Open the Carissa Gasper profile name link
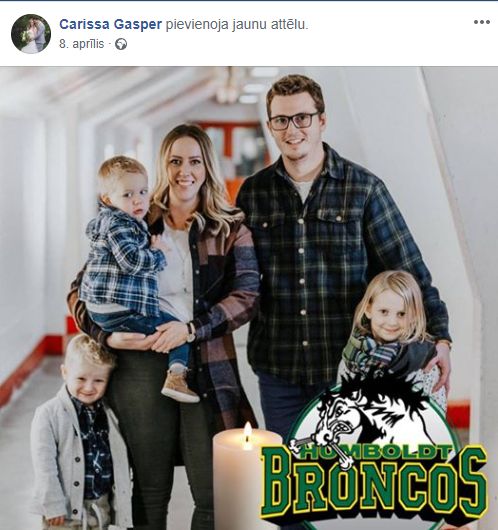Screen dimensions: 498x530 pos(111,24)
